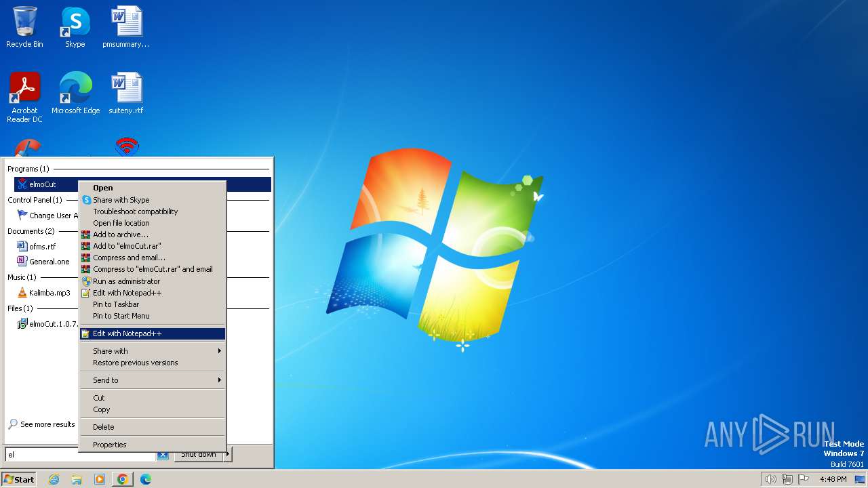Open Windows Media Player taskbar icon
The width and height of the screenshot is (868, 488).
tap(100, 479)
